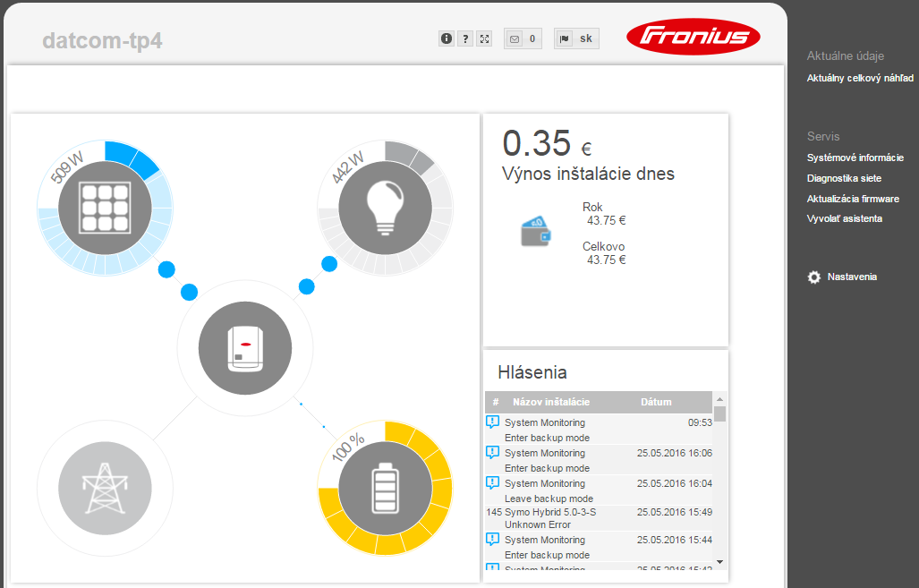The width and height of the screenshot is (919, 588).
Task: Open the messages envelope icon
Action: click(514, 38)
